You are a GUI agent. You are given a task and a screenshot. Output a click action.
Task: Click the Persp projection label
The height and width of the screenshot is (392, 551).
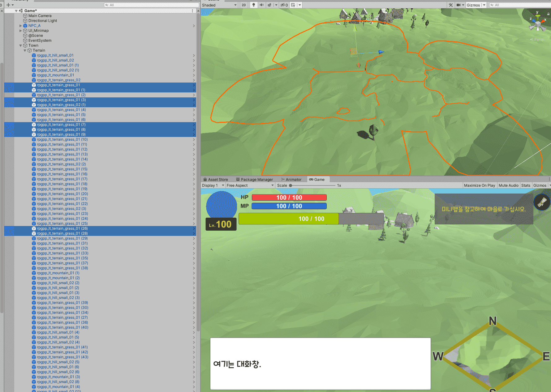tap(537, 40)
